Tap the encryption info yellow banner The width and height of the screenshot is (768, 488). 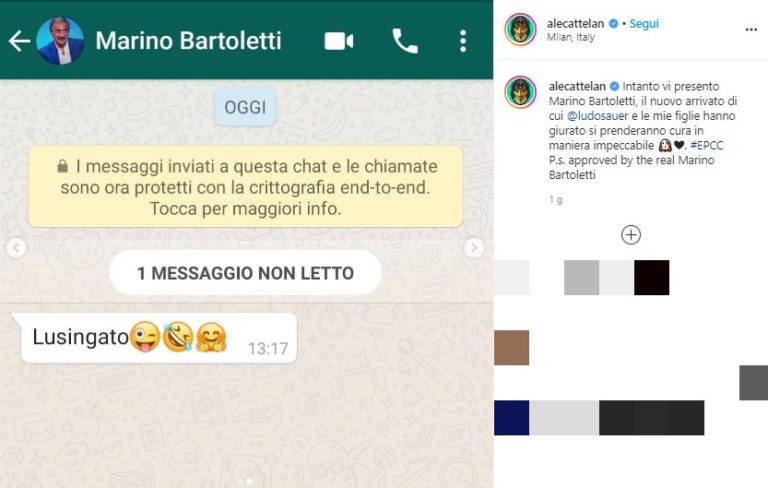[245, 187]
